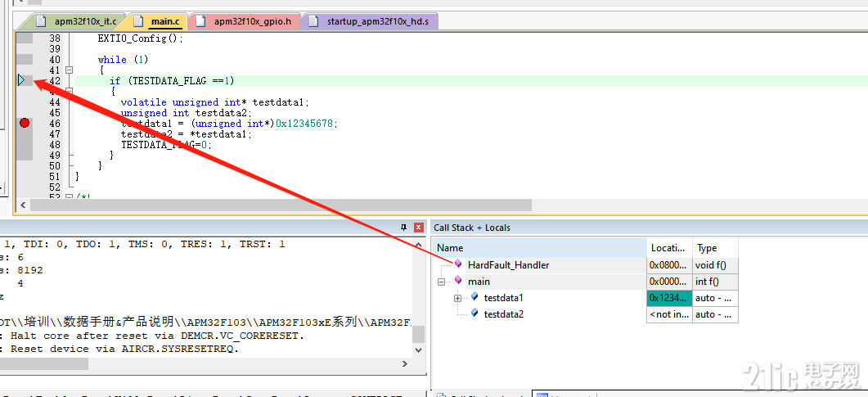Click the 0x0000... location cell for main
The height and width of the screenshot is (397, 868).
tap(669, 282)
